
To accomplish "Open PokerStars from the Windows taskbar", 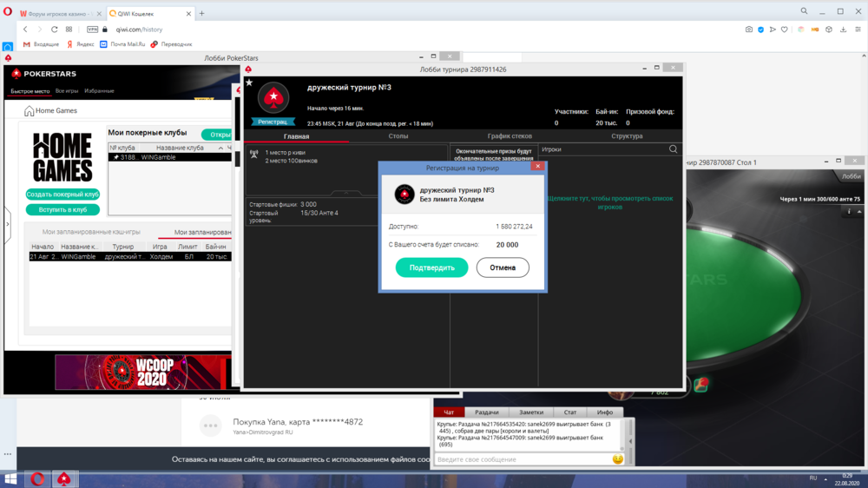I will (64, 478).
